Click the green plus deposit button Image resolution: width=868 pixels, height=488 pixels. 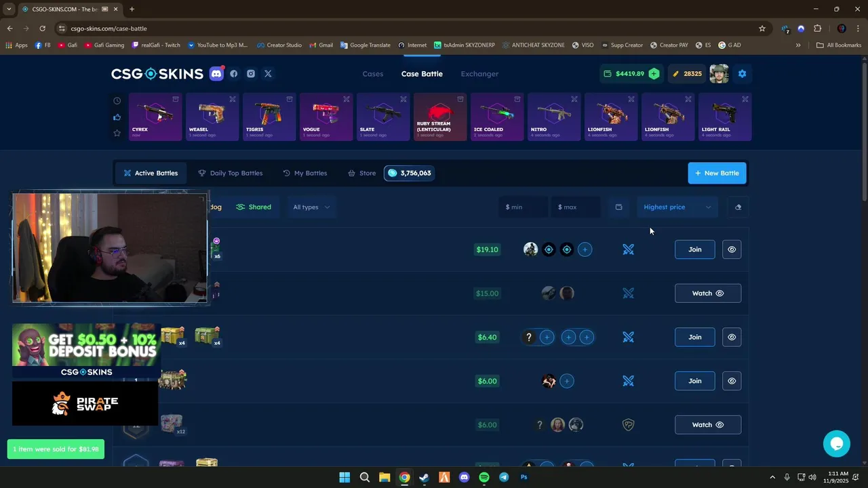pos(654,74)
